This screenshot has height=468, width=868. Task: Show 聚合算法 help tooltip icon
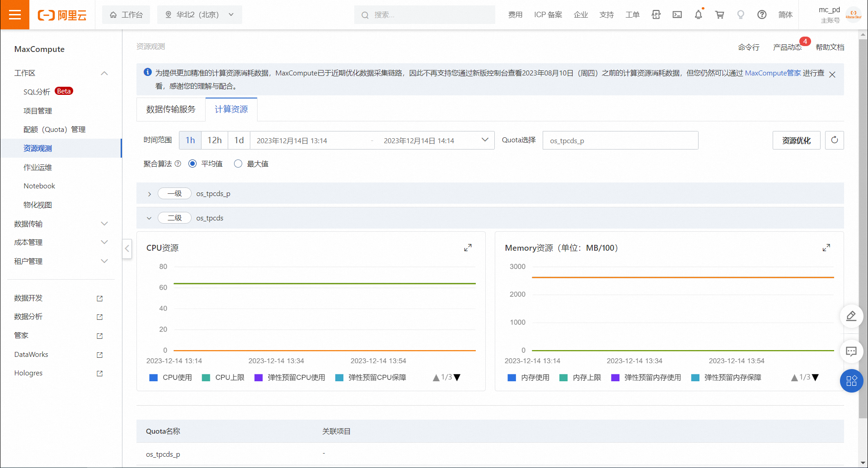tap(178, 164)
